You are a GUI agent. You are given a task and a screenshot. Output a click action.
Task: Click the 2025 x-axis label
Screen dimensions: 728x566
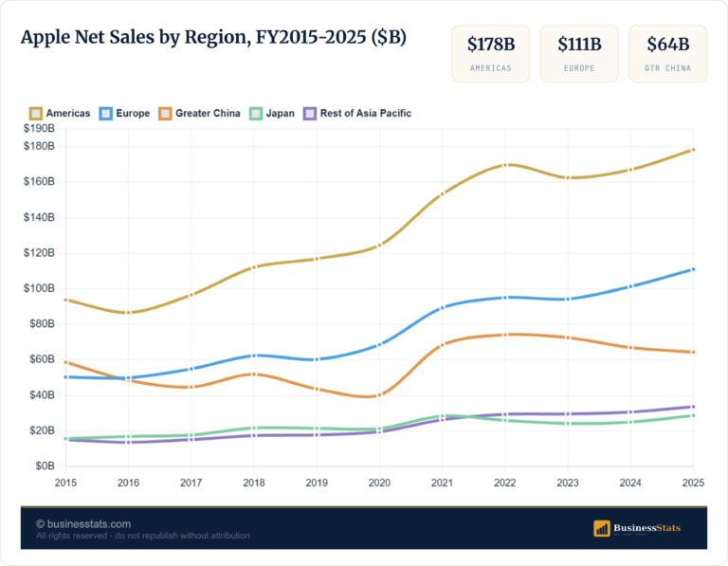pyautogui.click(x=693, y=483)
